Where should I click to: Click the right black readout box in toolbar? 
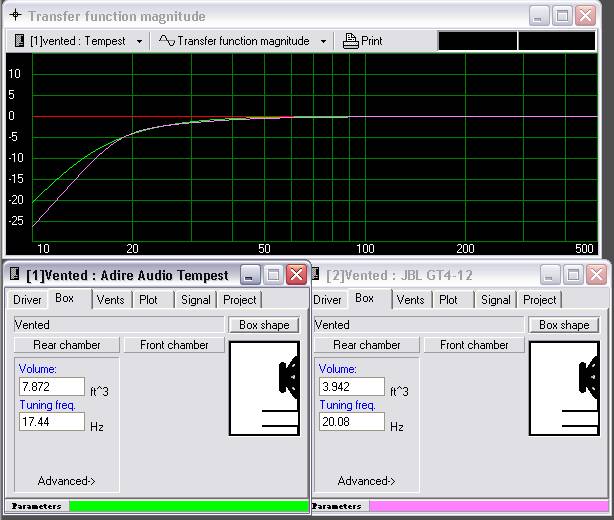[556, 41]
